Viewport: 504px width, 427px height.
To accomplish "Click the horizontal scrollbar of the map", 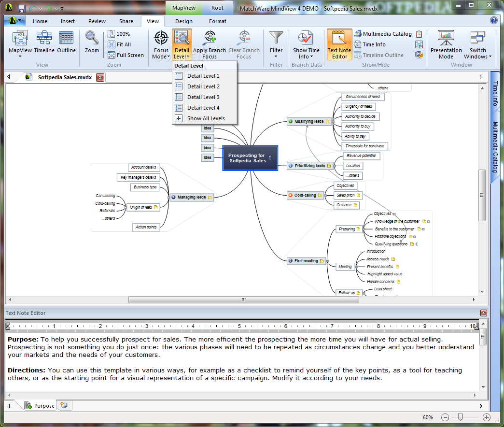I will click(244, 299).
